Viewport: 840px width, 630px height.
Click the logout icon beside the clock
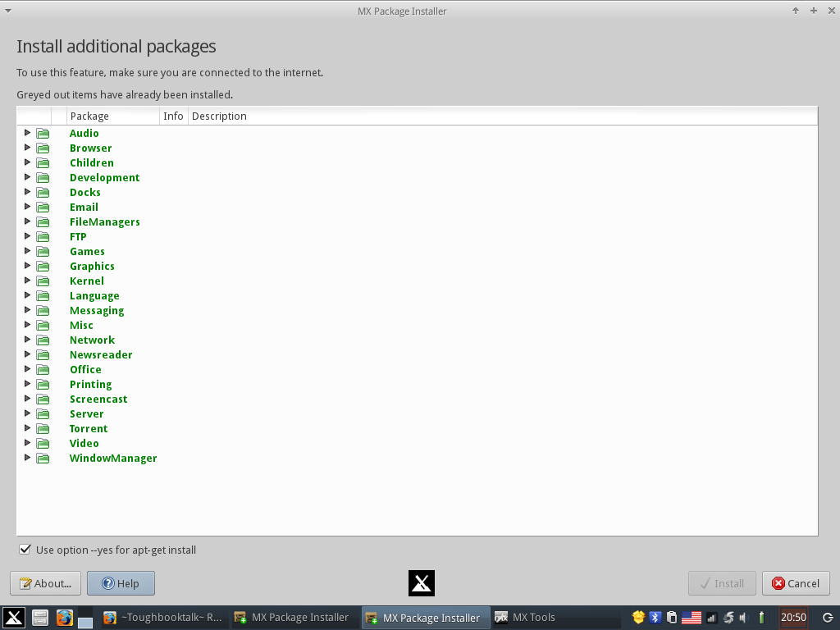click(827, 618)
